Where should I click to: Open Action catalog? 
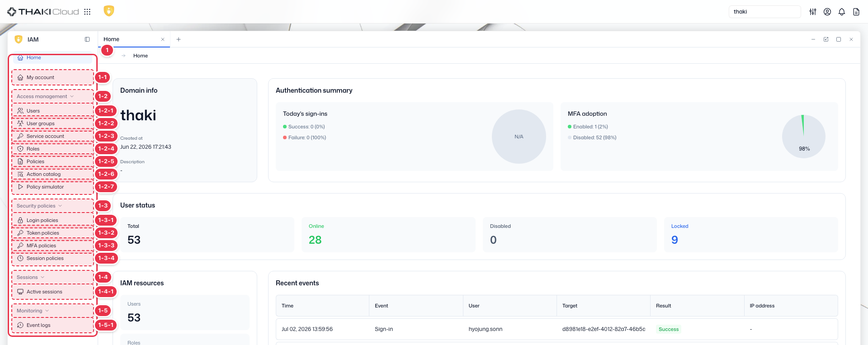point(52,174)
